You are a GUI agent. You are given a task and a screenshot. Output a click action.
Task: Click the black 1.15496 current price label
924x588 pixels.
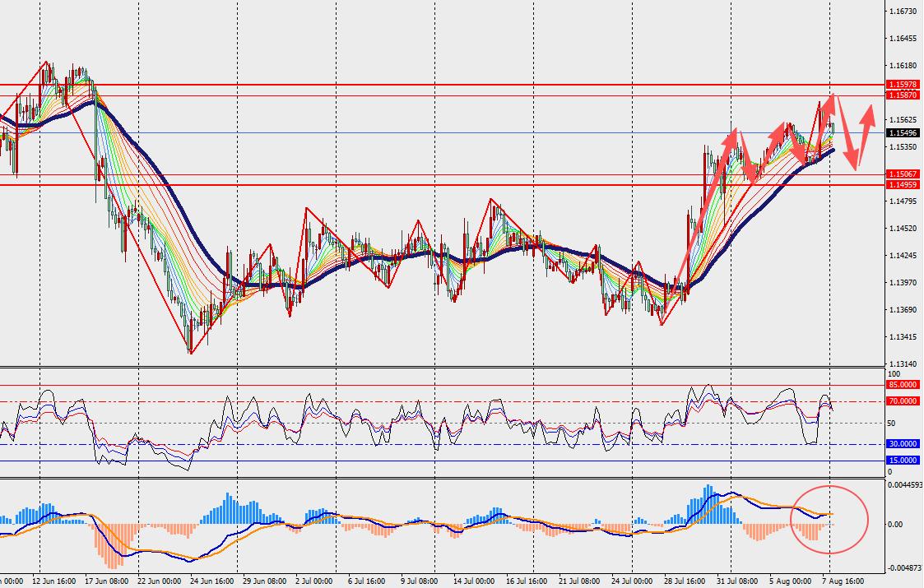pyautogui.click(x=903, y=133)
